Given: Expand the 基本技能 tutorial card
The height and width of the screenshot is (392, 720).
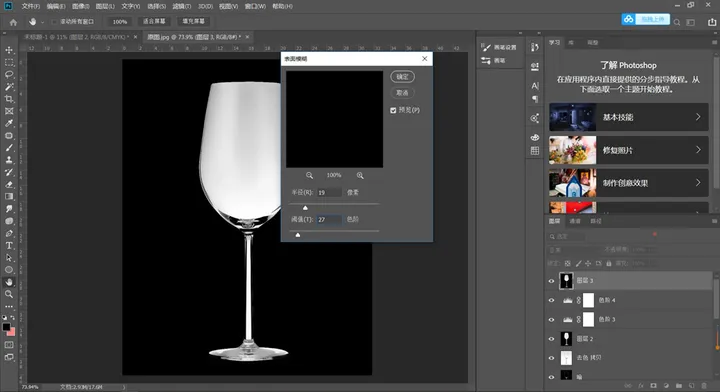Looking at the screenshot, I should tap(698, 117).
